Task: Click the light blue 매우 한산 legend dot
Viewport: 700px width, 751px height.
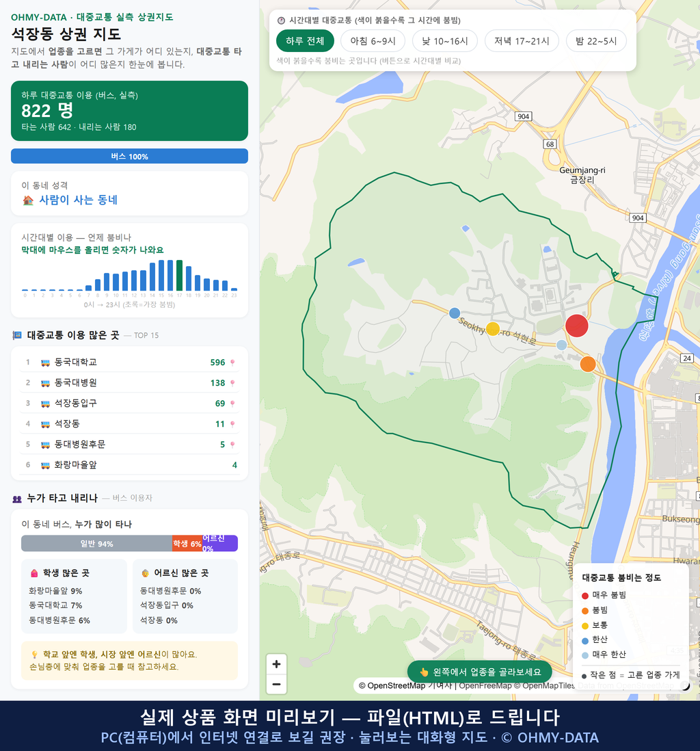Action: tap(584, 655)
